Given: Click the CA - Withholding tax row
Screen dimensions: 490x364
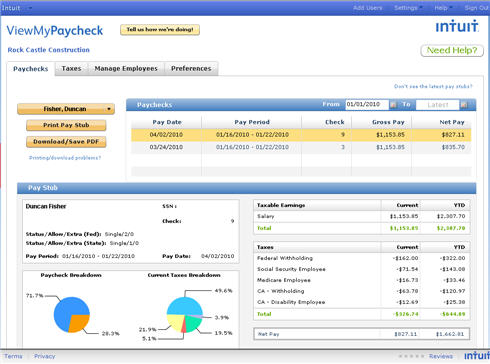Looking at the screenshot, I should tap(362, 291).
